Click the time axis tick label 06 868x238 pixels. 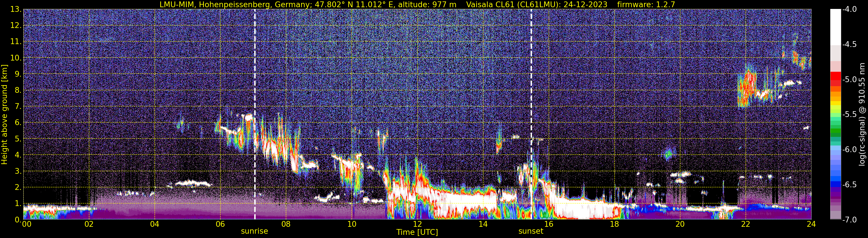pos(220,224)
